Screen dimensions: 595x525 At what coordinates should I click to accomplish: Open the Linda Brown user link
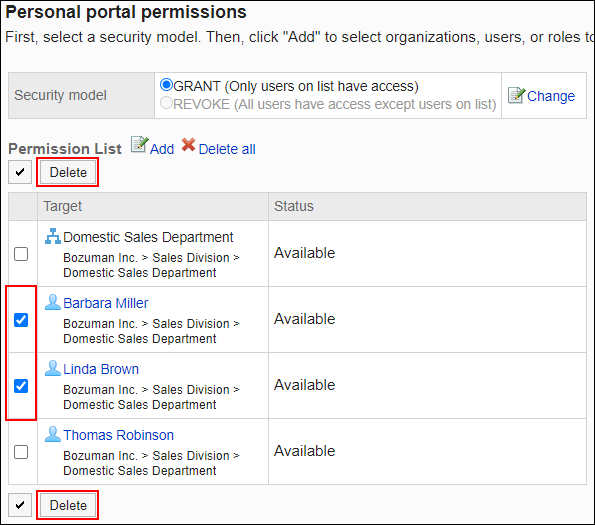pos(101,369)
